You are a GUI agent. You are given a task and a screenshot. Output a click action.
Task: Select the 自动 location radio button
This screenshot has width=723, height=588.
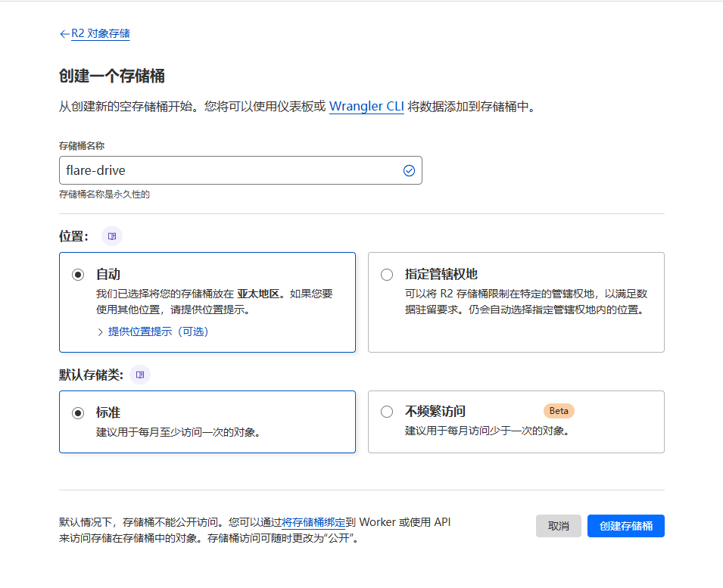click(x=78, y=275)
